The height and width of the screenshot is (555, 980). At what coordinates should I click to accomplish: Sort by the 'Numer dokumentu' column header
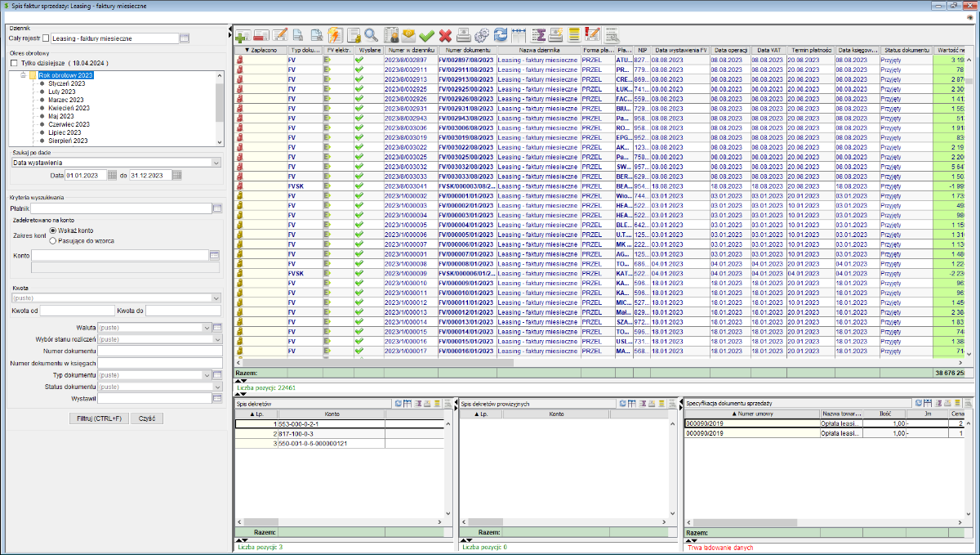pos(465,50)
